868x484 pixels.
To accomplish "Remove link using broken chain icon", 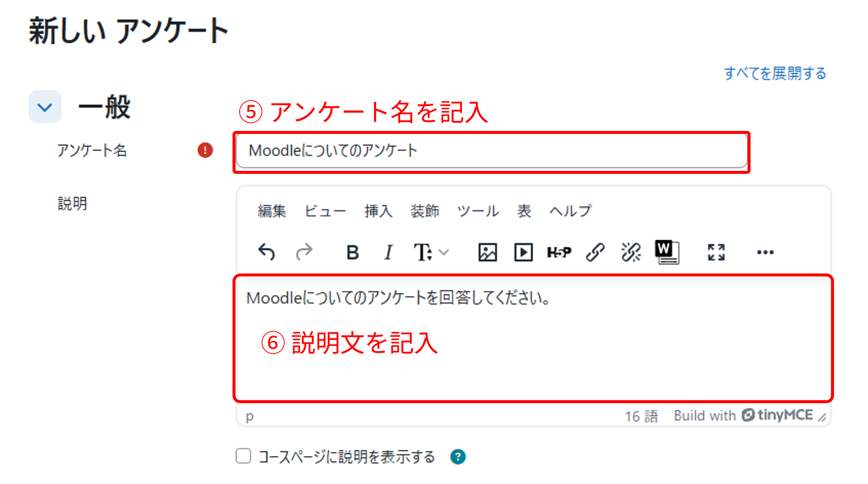I will pyautogui.click(x=631, y=252).
